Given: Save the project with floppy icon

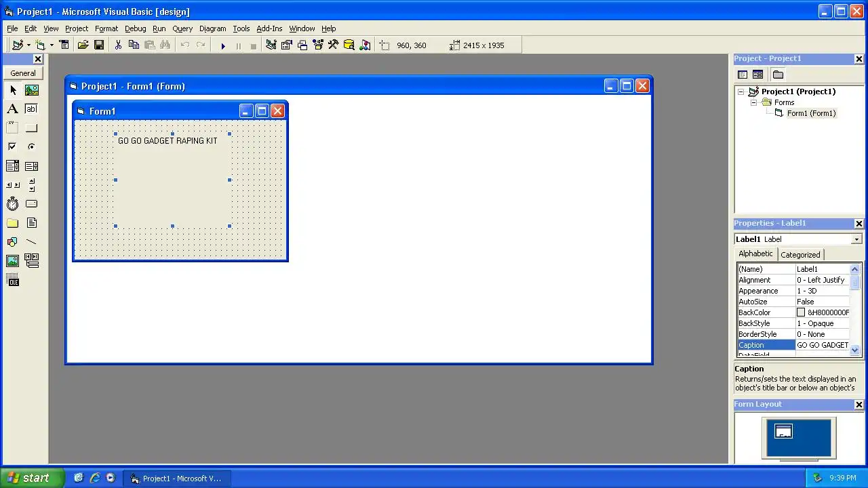Looking at the screenshot, I should (x=99, y=45).
